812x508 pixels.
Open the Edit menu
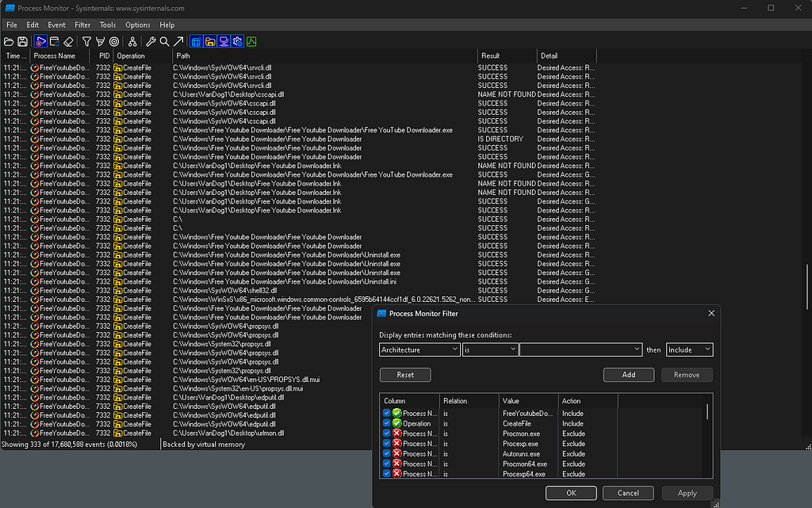[33, 25]
